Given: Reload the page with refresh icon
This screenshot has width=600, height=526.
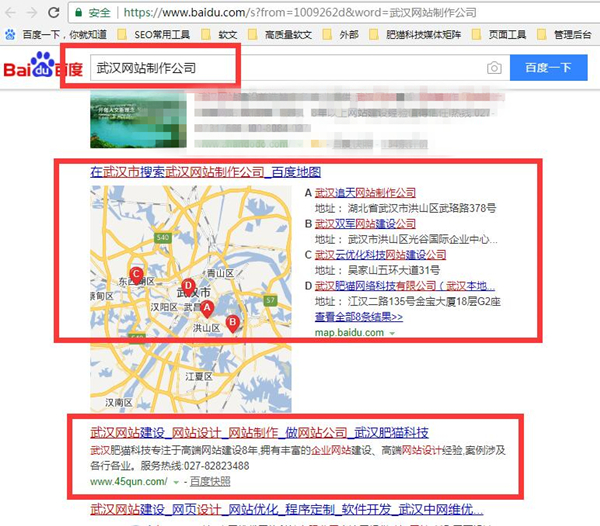Looking at the screenshot, I should (x=54, y=13).
